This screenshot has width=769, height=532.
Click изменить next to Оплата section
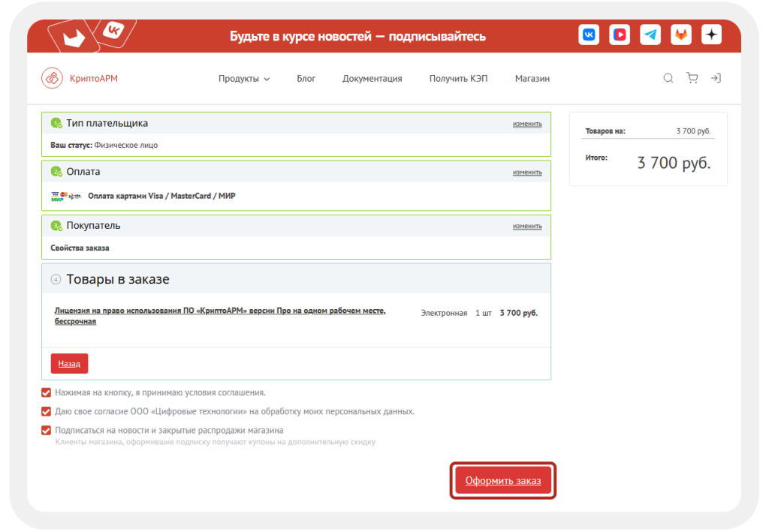pyautogui.click(x=526, y=171)
